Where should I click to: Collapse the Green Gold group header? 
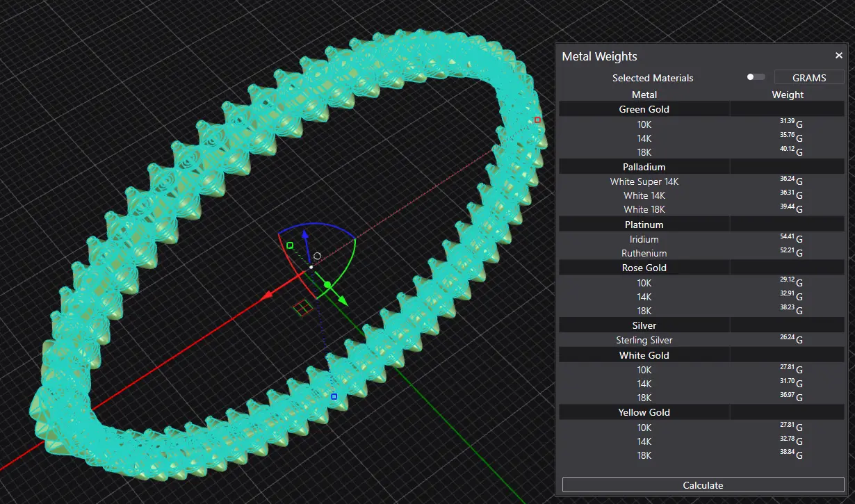click(644, 109)
